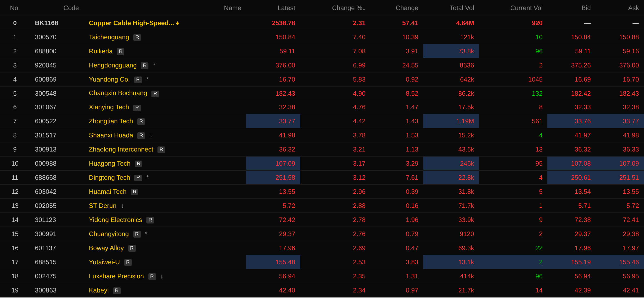Click the R badge beside Shaanxi Huada
The width and height of the screenshot is (644, 301).
point(141,135)
